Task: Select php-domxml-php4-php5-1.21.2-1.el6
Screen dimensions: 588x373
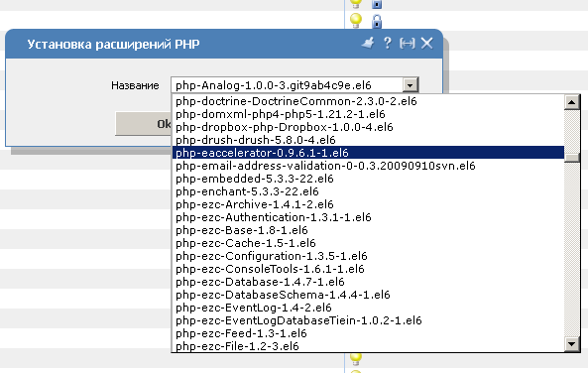Action: click(368, 114)
